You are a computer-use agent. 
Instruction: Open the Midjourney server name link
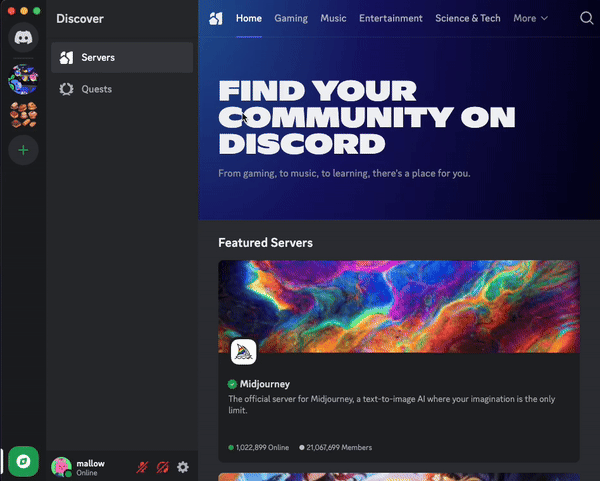click(x=264, y=384)
